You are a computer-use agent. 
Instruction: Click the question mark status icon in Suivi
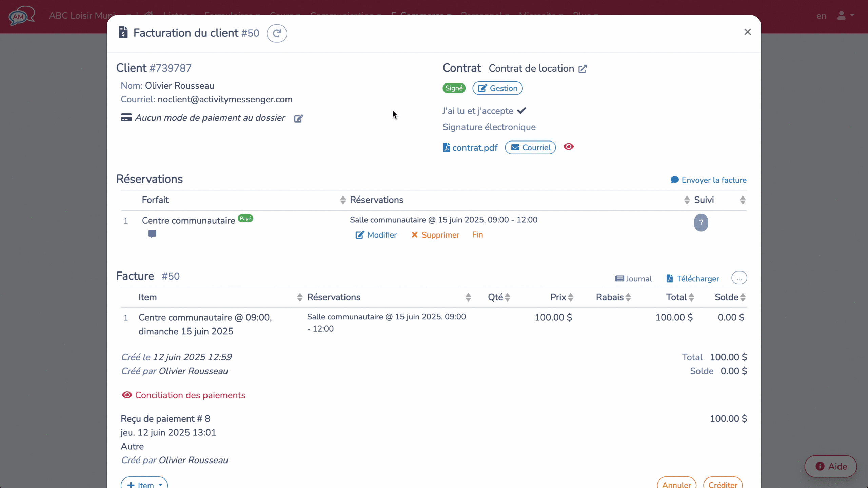point(701,223)
